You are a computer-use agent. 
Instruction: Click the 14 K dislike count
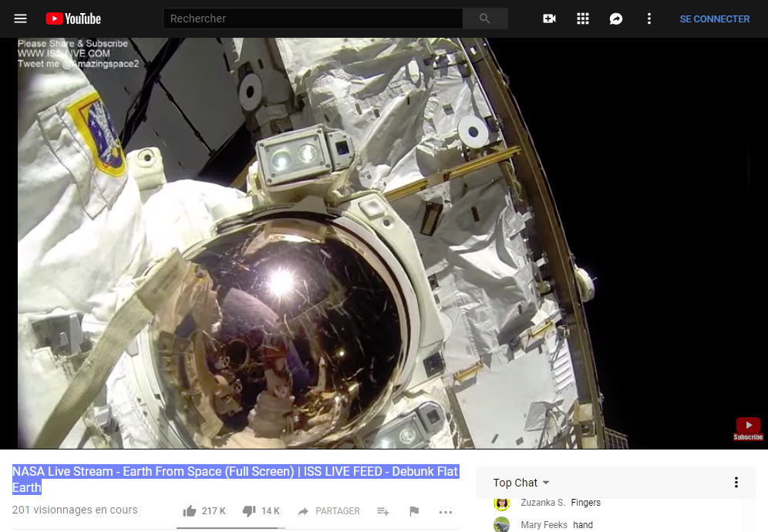(x=271, y=511)
